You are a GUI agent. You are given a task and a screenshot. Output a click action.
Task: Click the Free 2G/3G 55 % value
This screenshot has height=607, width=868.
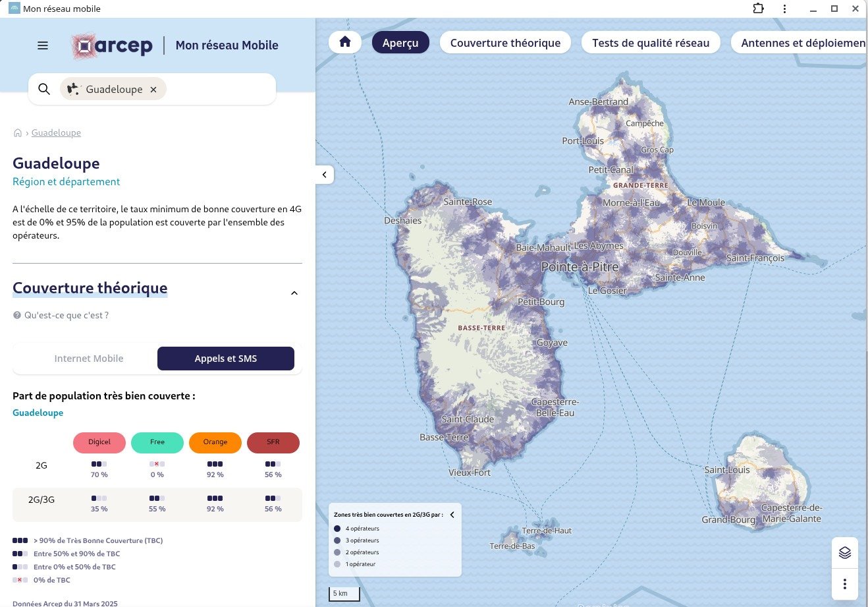coord(157,509)
